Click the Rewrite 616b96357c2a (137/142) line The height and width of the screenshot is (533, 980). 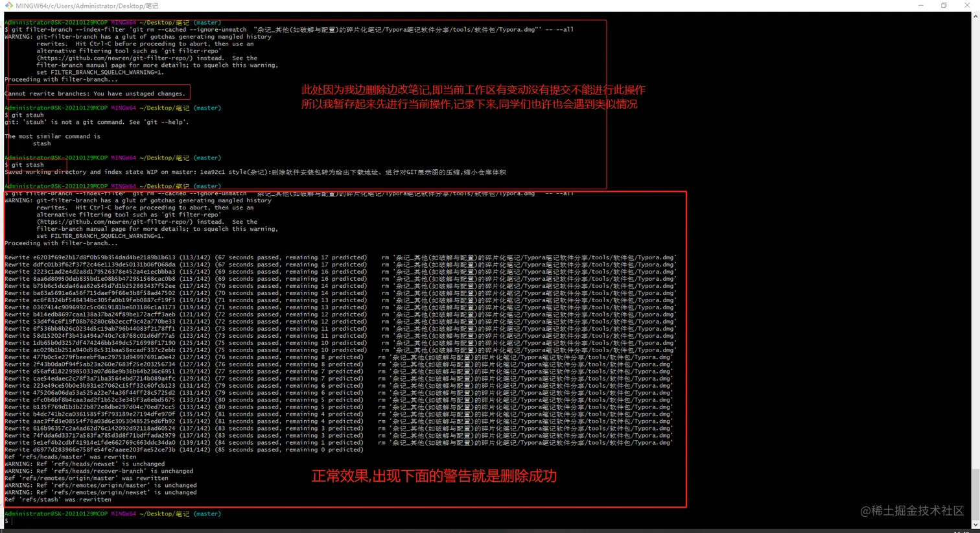coord(339,429)
